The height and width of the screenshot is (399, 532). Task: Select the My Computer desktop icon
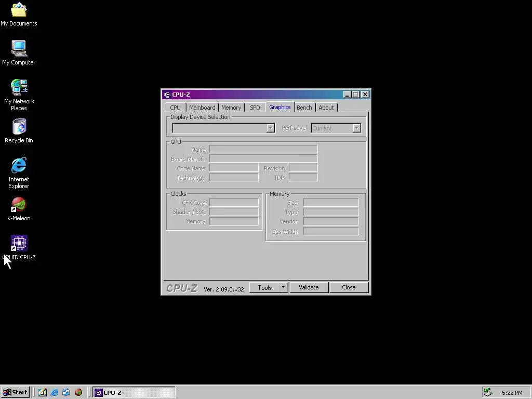[x=19, y=52]
